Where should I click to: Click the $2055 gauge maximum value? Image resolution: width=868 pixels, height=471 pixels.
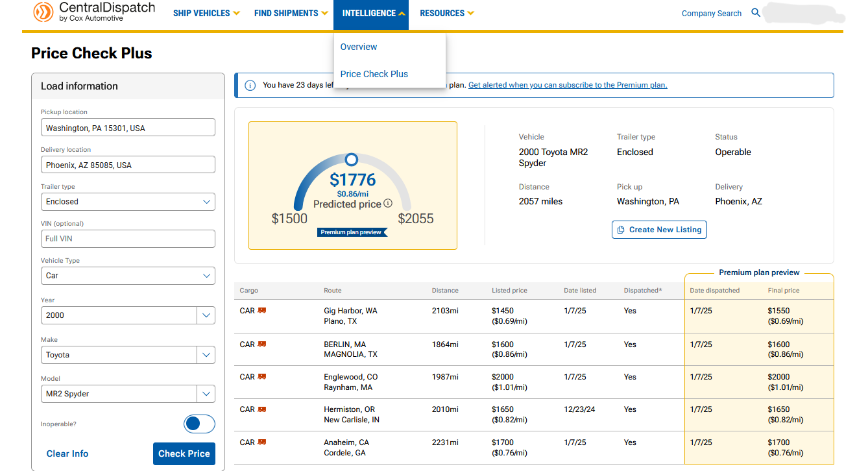click(x=416, y=219)
